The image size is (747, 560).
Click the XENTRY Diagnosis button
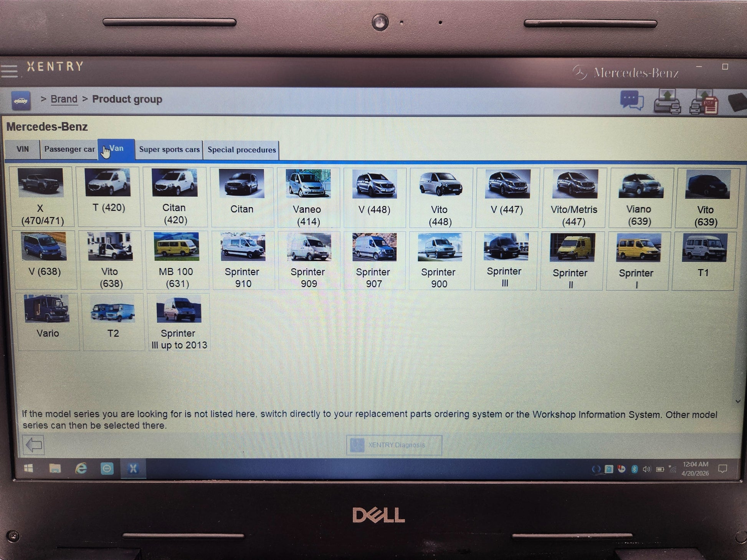[394, 445]
